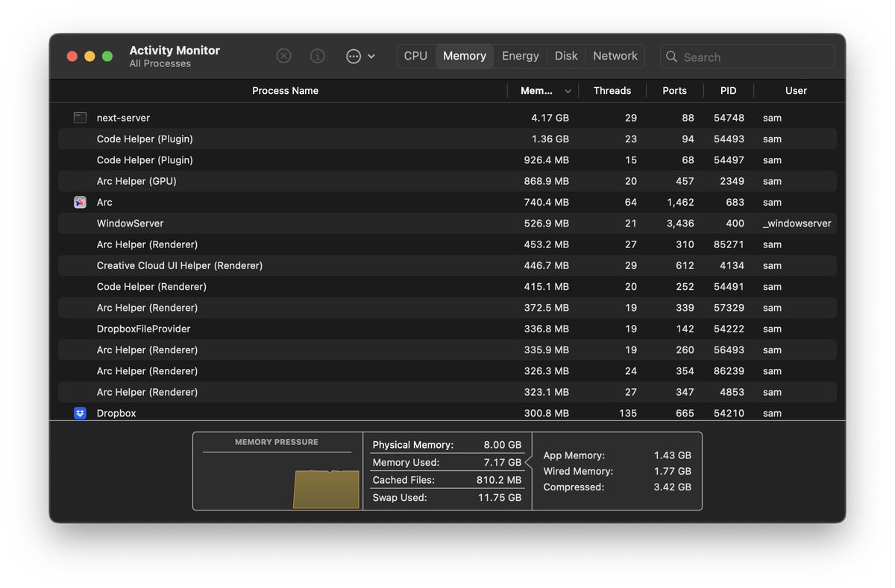Viewport: 895px width, 588px height.
Task: Sort by the Threads column header
Action: pos(612,91)
